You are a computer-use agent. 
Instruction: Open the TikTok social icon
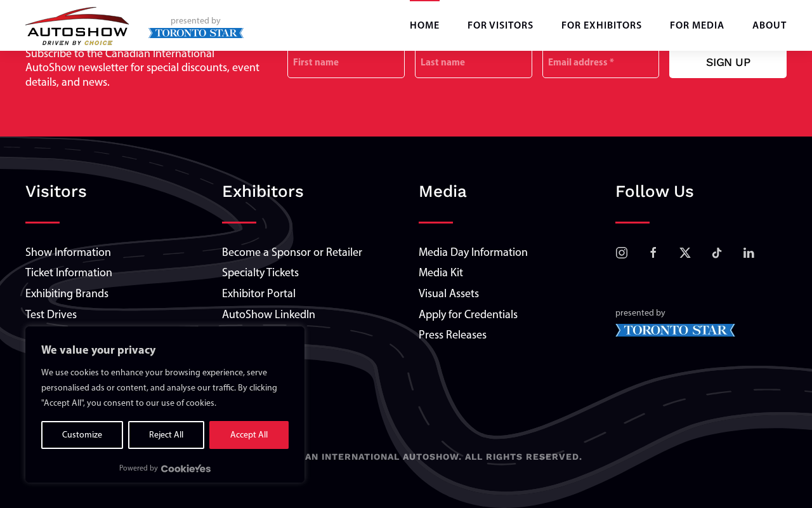717,253
